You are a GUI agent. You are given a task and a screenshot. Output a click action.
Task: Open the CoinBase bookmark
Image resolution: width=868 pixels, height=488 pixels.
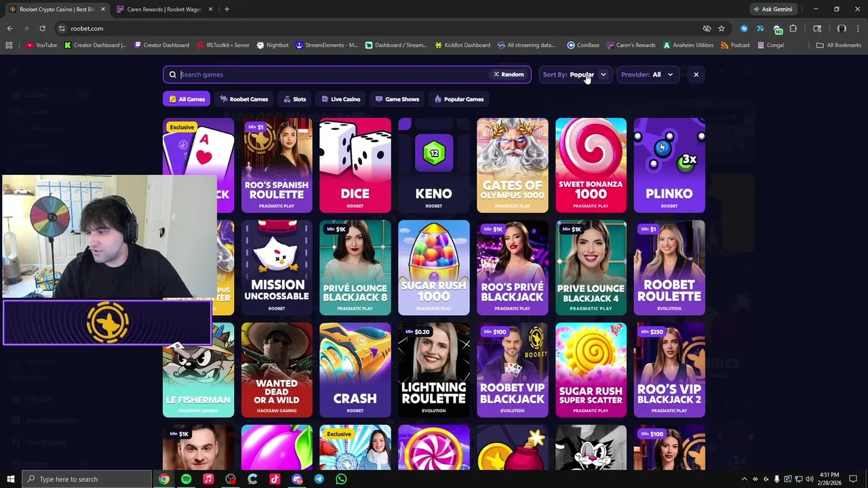point(583,45)
